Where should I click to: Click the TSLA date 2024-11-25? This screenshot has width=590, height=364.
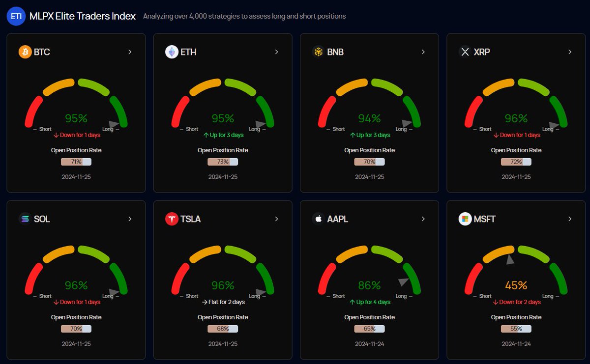(x=223, y=344)
